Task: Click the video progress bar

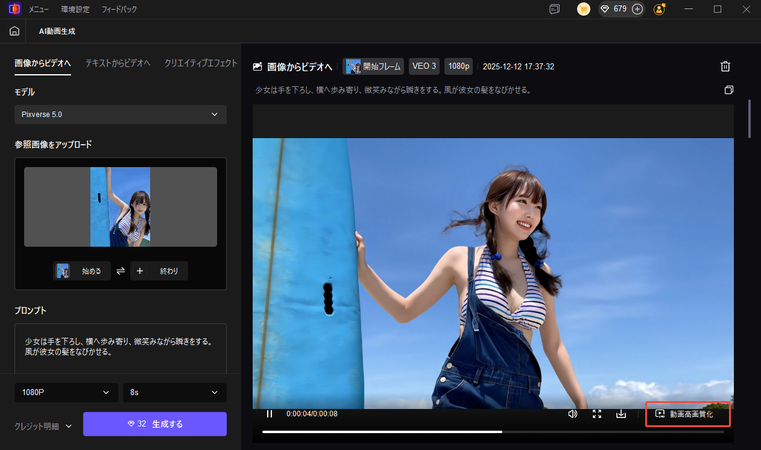Action: [493, 431]
